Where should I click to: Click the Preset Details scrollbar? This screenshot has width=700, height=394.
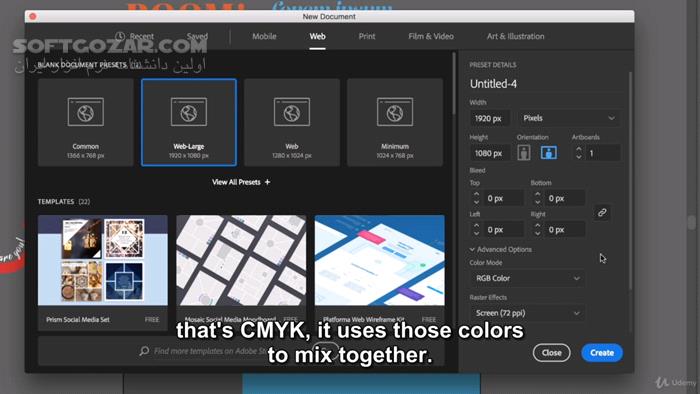coord(630,181)
